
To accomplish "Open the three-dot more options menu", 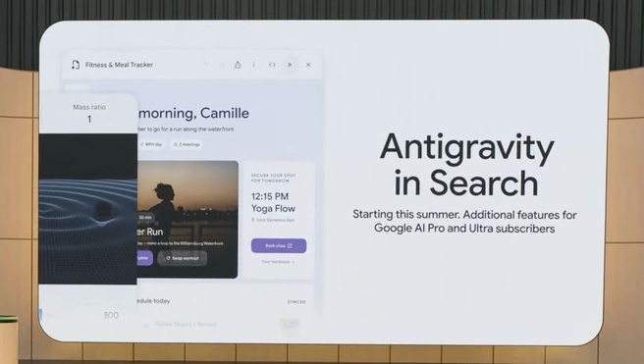I will [254, 65].
